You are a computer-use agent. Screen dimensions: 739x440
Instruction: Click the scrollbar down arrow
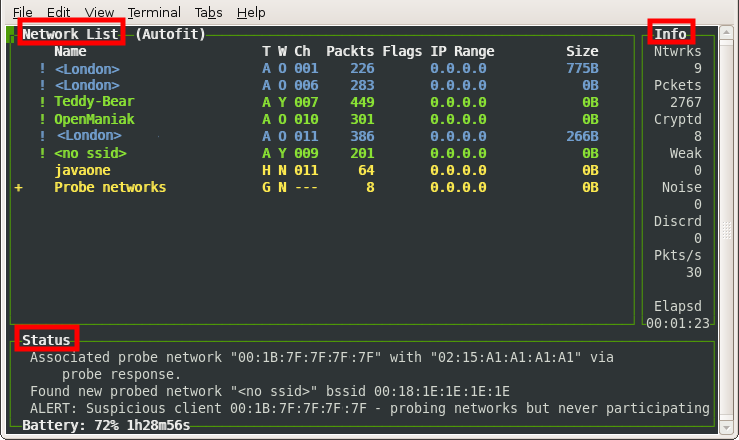tap(726, 427)
